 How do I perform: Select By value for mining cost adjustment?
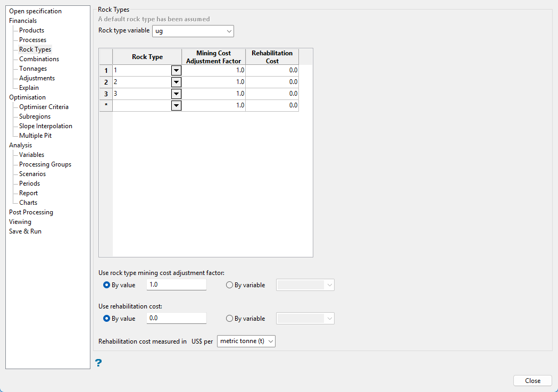107,285
